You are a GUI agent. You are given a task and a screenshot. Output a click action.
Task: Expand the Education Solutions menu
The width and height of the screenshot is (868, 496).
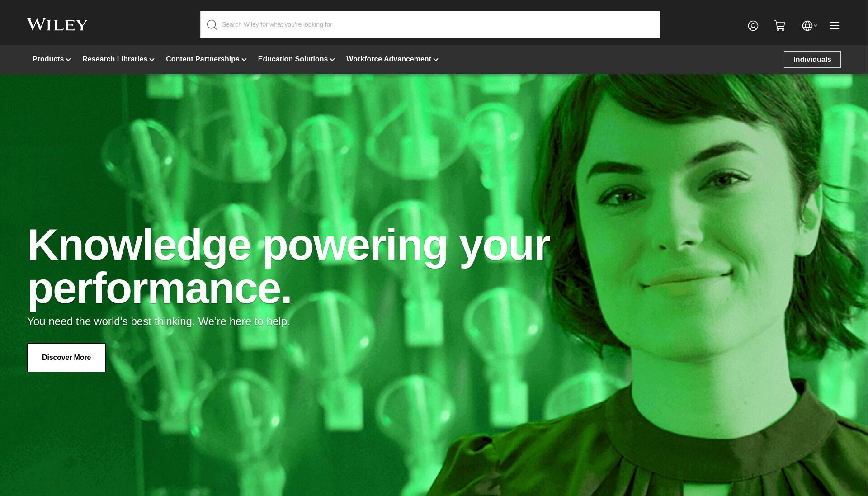(297, 59)
